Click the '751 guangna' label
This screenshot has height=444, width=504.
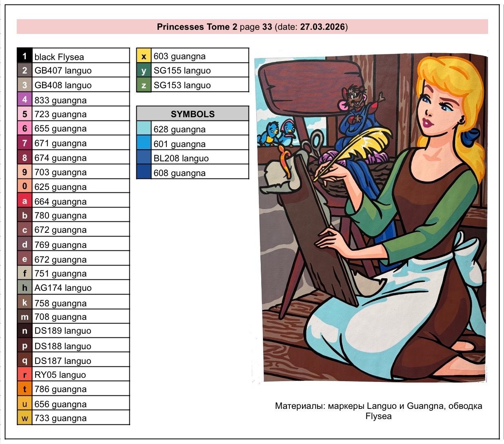(60, 273)
